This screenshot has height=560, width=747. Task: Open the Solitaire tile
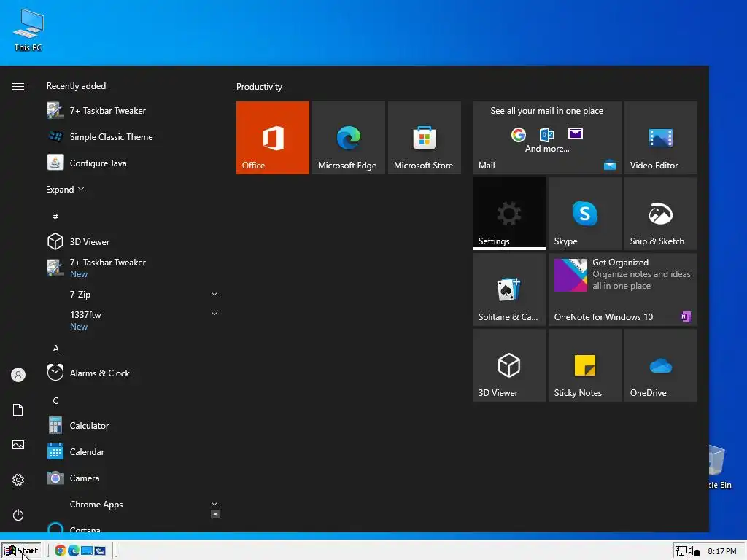pos(508,289)
